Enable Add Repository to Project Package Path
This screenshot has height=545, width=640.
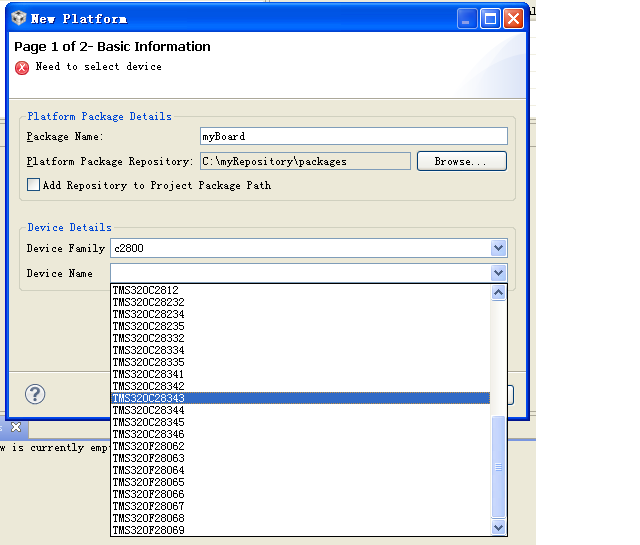click(33, 185)
